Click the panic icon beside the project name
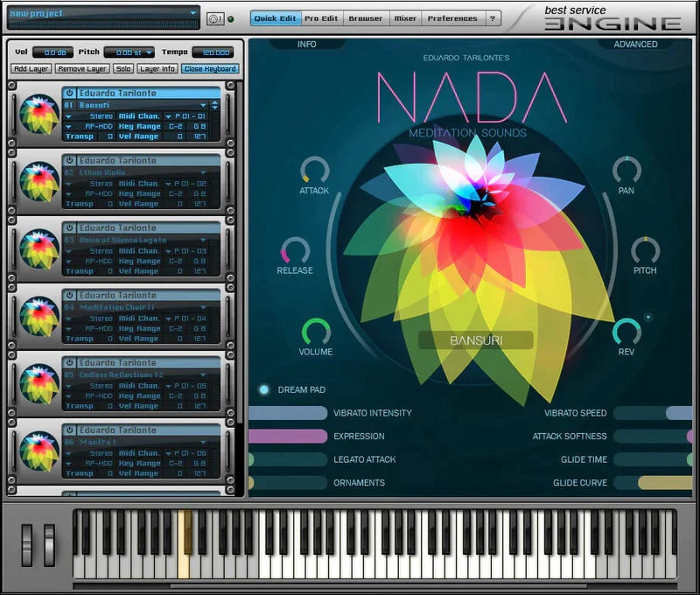 point(215,18)
